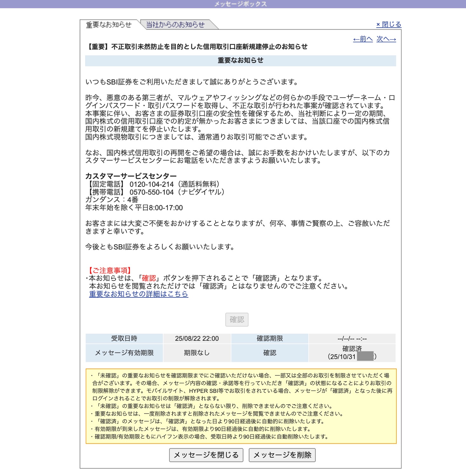The height and width of the screenshot is (476, 466).
Task: Click the メッセージ有効期限 table cell
Action: [x=124, y=353]
